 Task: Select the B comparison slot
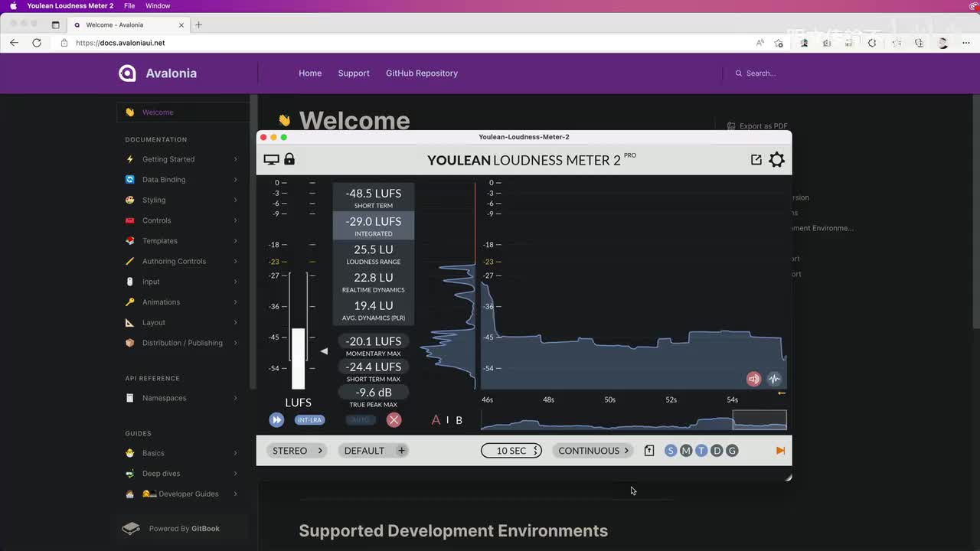click(459, 420)
